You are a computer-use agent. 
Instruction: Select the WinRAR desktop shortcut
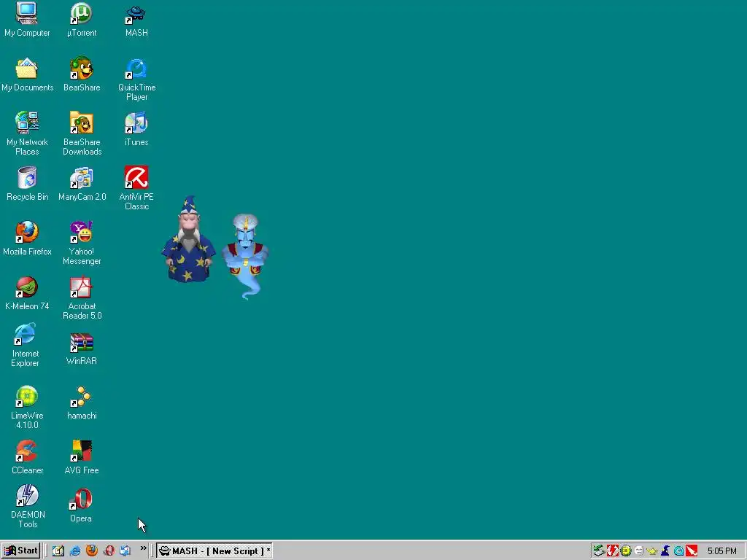(82, 348)
